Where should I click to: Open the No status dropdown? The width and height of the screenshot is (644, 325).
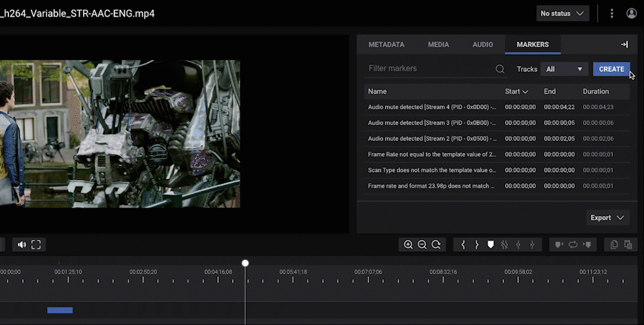[562, 14]
